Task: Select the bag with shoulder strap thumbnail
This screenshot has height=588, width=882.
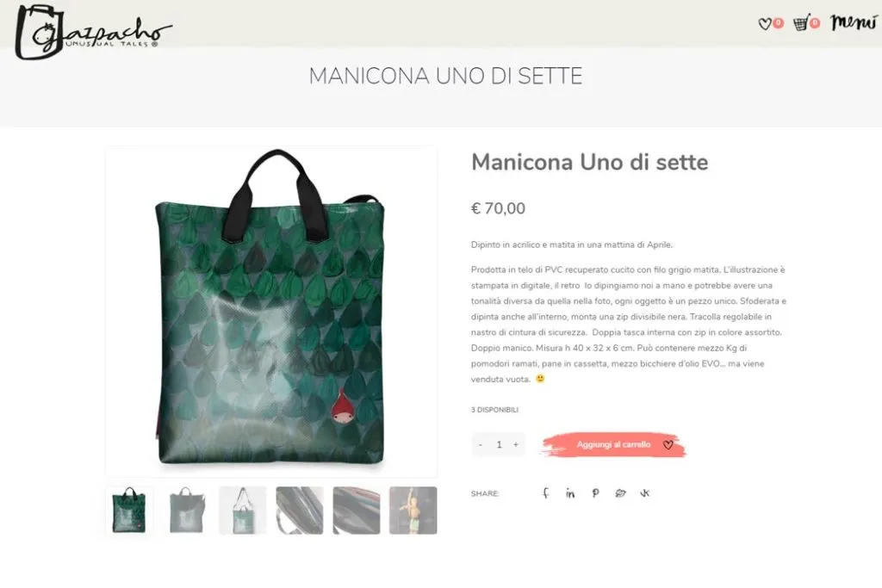Action: [x=242, y=511]
